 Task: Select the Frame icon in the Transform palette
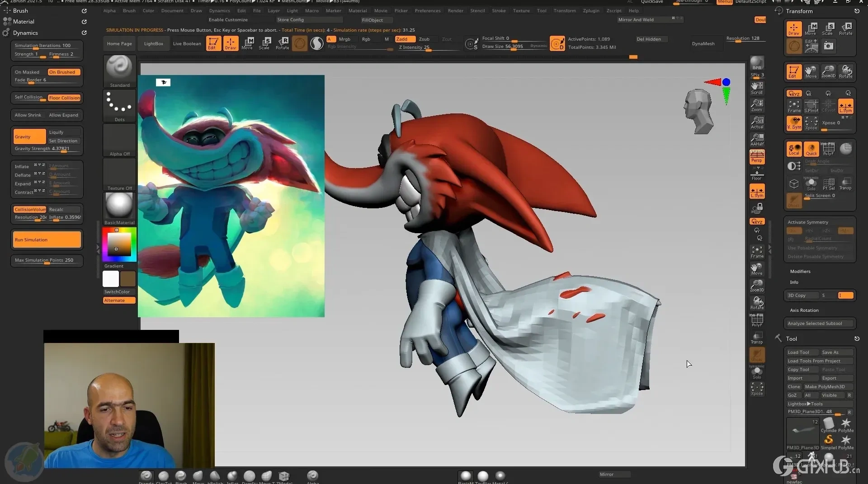[794, 106]
